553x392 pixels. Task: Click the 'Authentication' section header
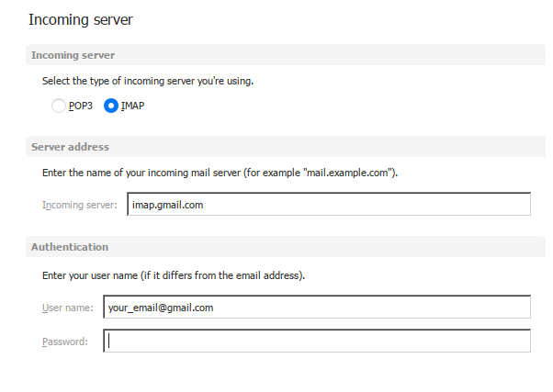tap(70, 247)
